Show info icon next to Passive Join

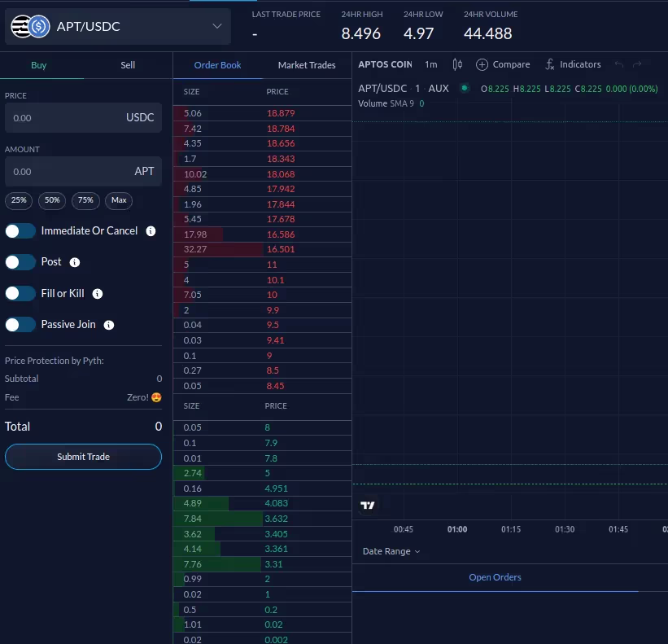109,325
